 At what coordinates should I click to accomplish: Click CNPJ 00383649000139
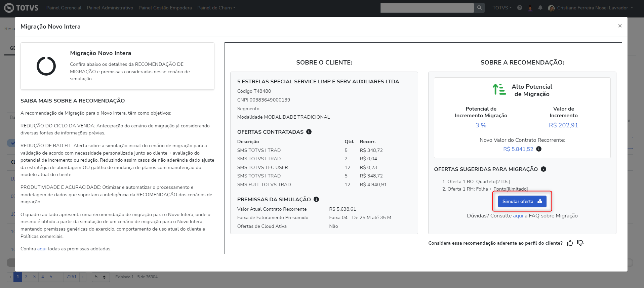(x=264, y=100)
